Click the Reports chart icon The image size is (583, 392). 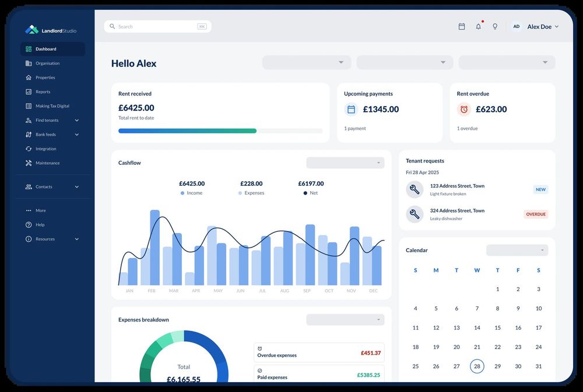tap(29, 92)
